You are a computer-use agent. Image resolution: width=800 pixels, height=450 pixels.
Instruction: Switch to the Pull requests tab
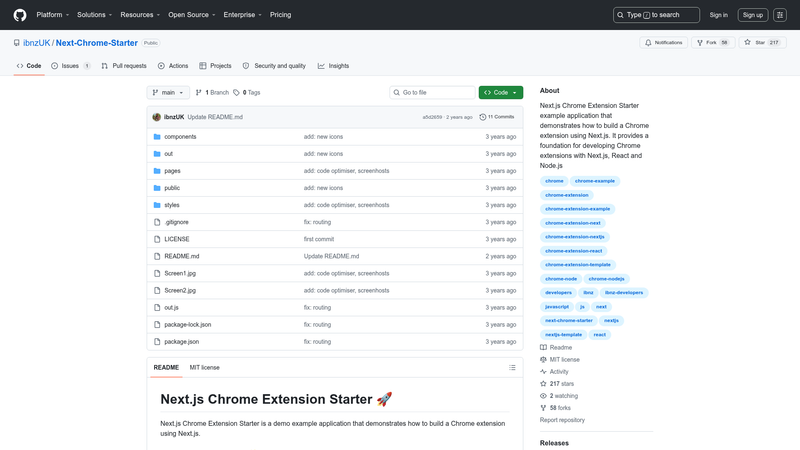[x=124, y=66]
